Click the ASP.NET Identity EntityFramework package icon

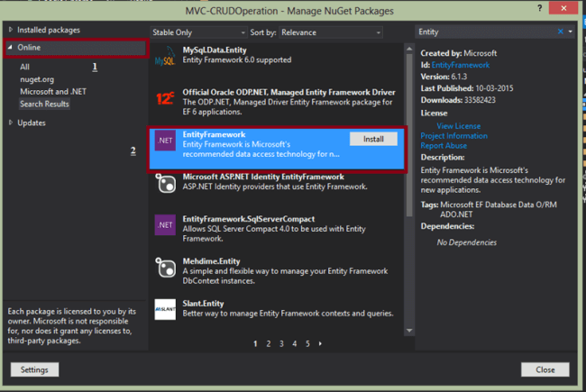click(x=165, y=183)
